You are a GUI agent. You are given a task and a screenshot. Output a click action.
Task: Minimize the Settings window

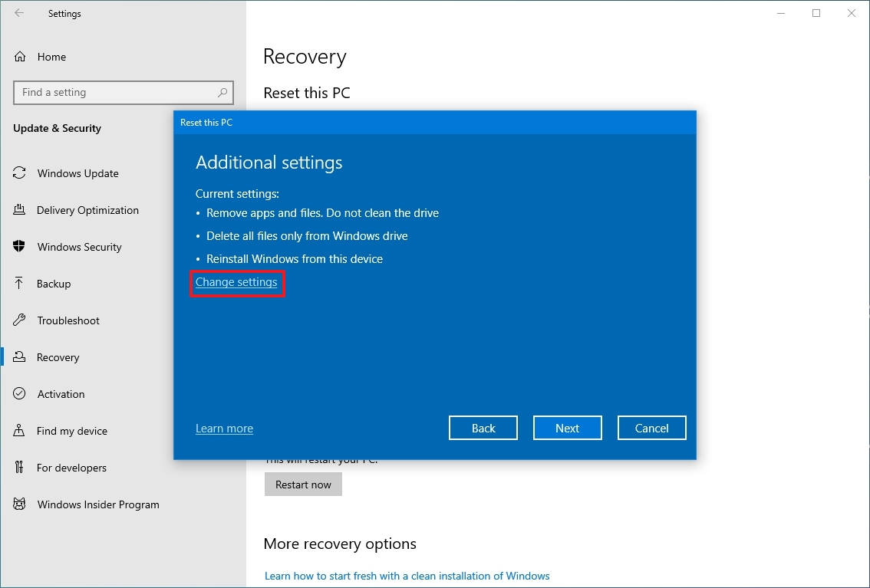[781, 13]
